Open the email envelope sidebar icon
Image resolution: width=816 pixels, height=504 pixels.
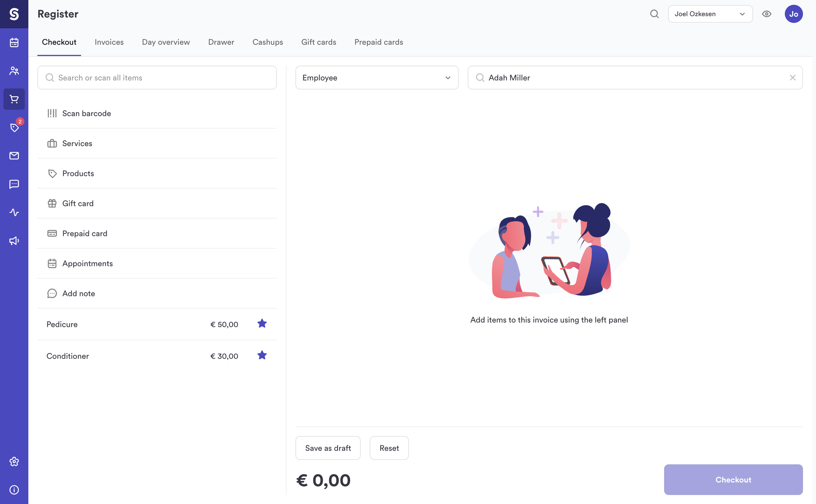tap(14, 156)
